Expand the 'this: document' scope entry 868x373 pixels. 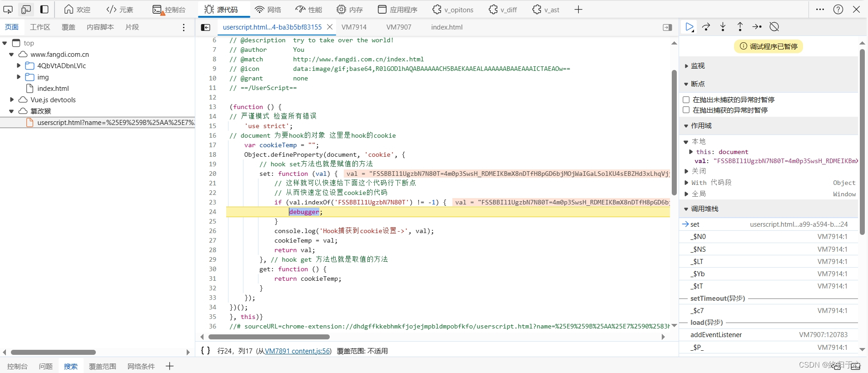click(x=691, y=152)
